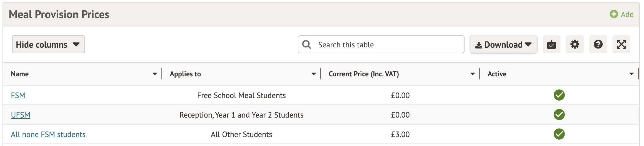Open Current Price column dropdown arrow
644x146 pixels.
point(473,74)
